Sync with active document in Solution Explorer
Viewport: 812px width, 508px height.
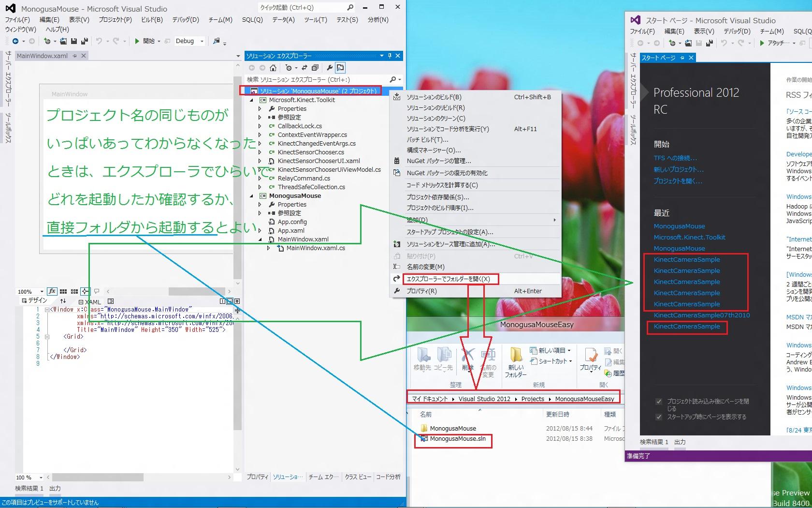coord(304,68)
